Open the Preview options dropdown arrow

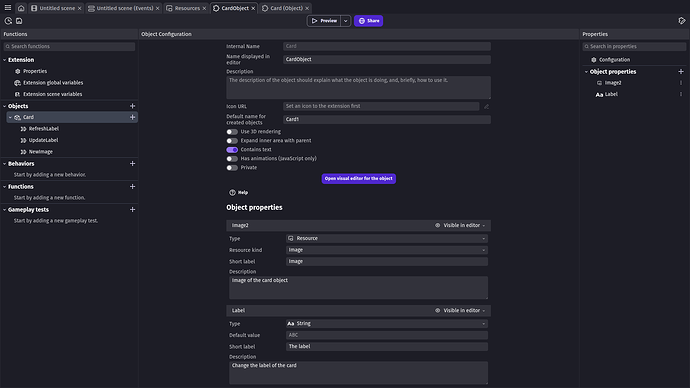point(345,21)
